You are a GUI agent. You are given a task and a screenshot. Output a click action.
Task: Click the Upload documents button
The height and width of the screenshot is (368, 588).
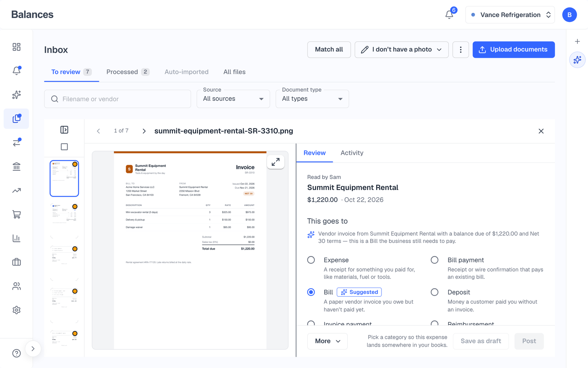coord(513,50)
